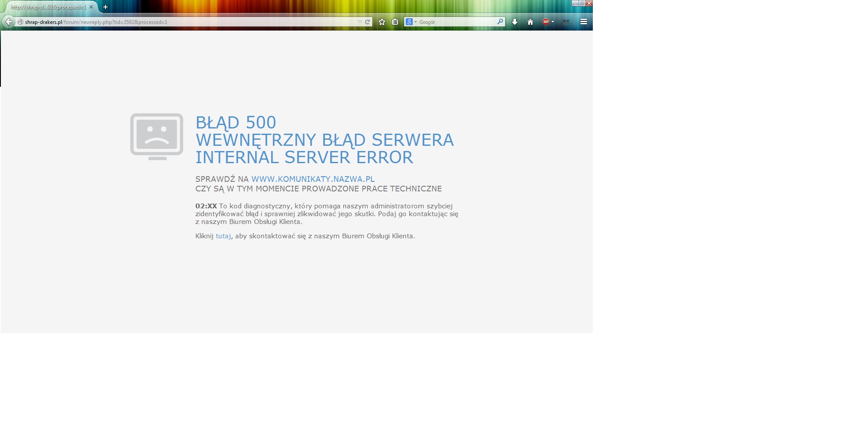This screenshot has width=868, height=434.
Task: Open a new tab with plus button
Action: pos(105,7)
